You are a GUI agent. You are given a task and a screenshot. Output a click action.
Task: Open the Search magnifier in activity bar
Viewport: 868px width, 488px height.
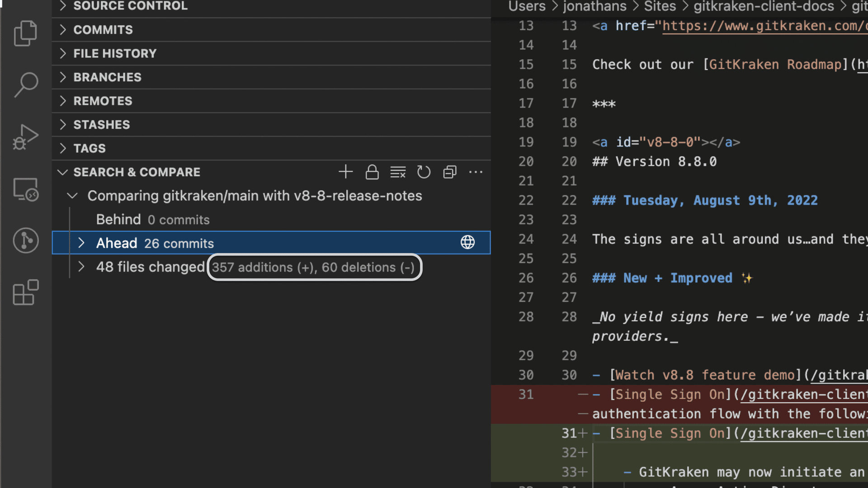point(25,84)
